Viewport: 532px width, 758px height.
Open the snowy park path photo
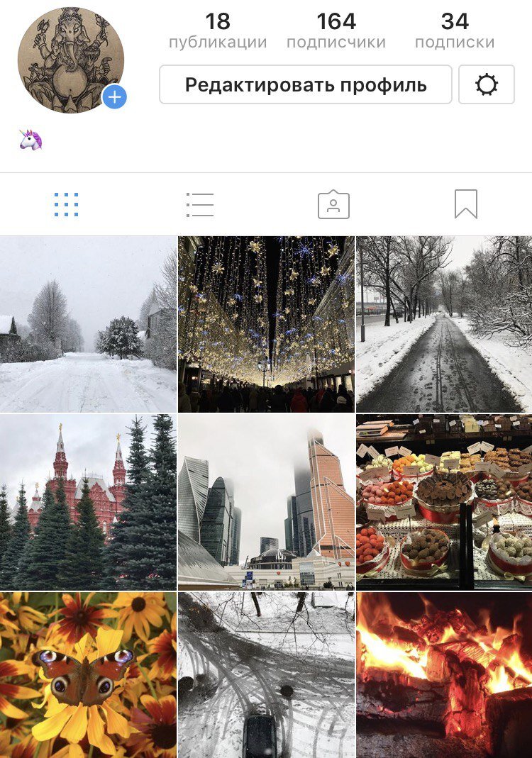point(444,324)
